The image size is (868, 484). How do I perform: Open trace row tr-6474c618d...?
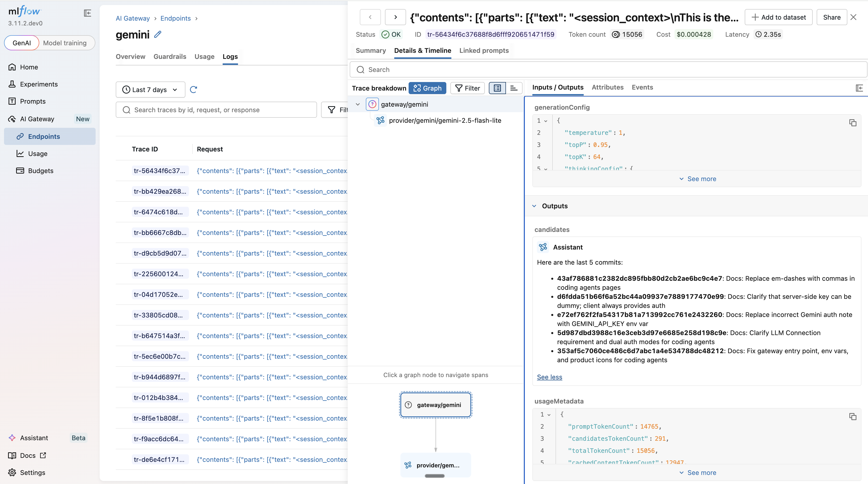[158, 212]
